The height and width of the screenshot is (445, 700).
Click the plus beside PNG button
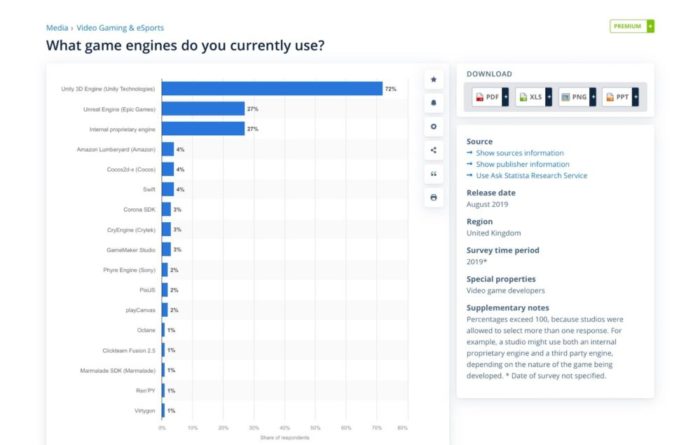point(592,96)
